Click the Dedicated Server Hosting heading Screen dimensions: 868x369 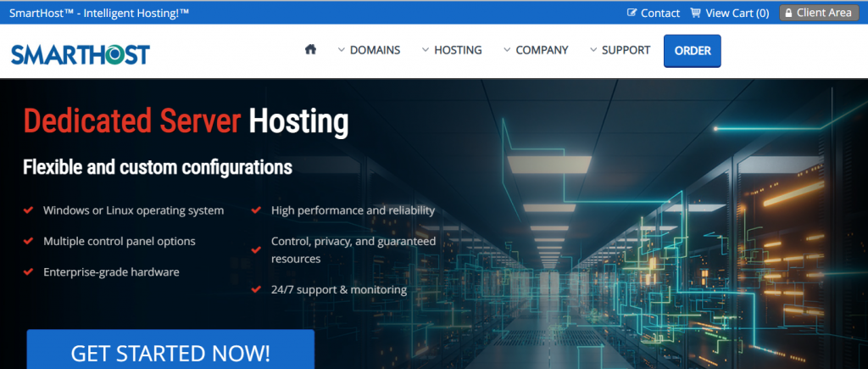pyautogui.click(x=186, y=122)
